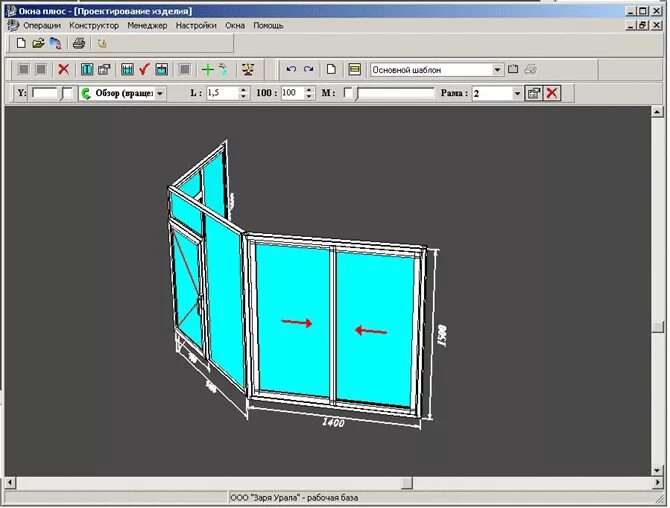Select the blue multi-mullion grid icon
The image size is (670, 508).
coord(127,69)
